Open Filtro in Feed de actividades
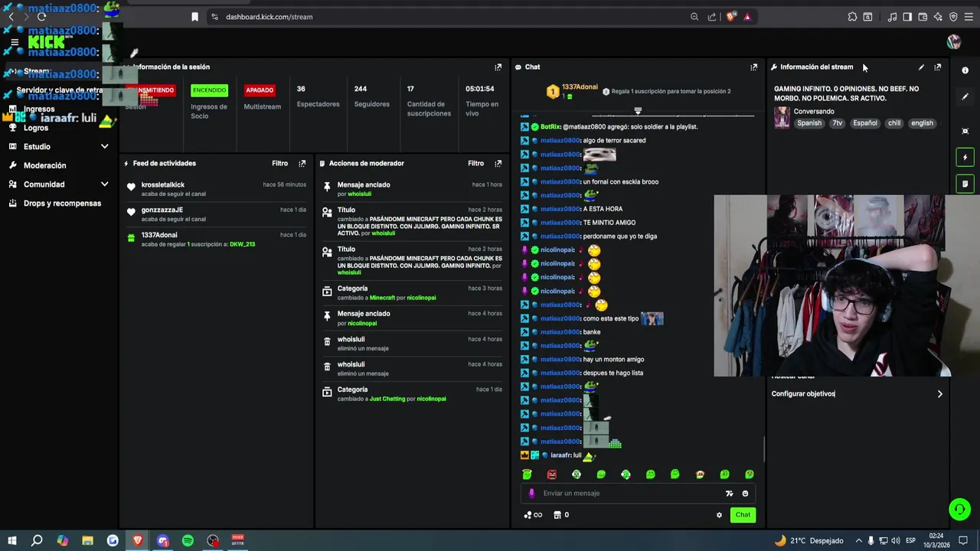Screen dimensions: 980x551 coord(279,164)
